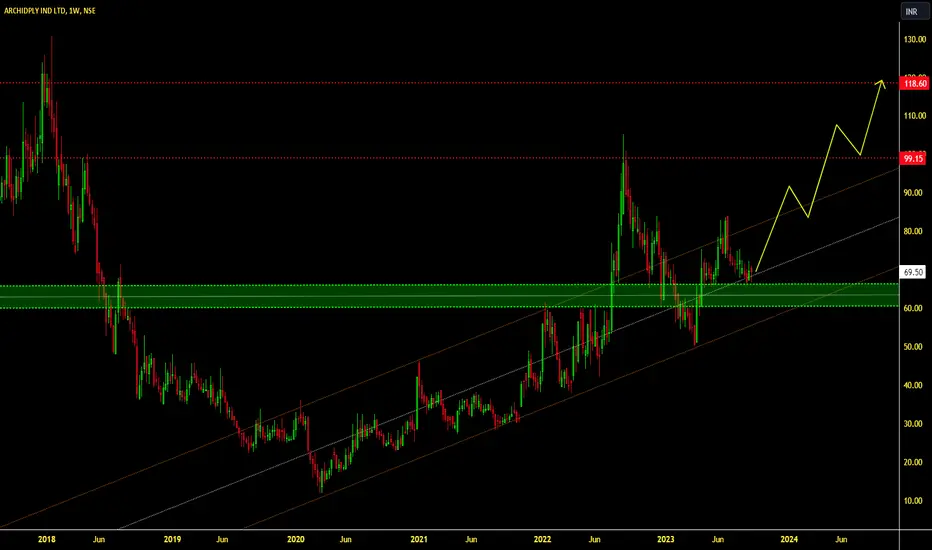Click the 2023 label on time axis
This screenshot has height=550, width=932.
click(665, 539)
